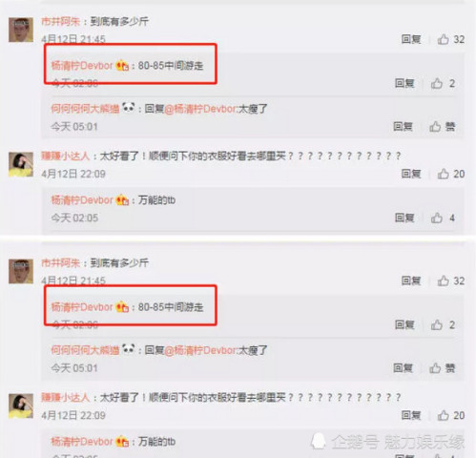This screenshot has width=476, height=458.
Task: Click the 赞 thumbs-up on 太瘦了 reply, lower copy
Action: (435, 368)
